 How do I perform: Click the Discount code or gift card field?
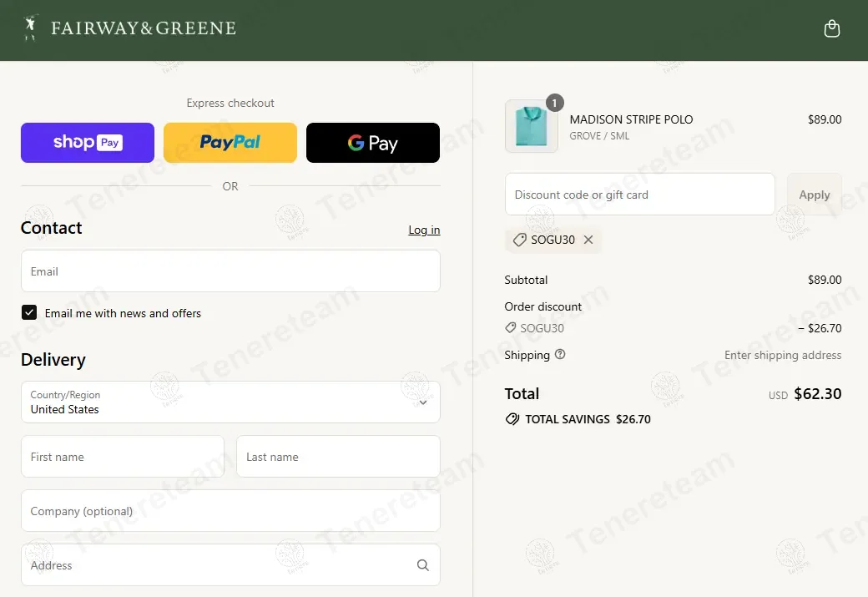[x=639, y=195]
